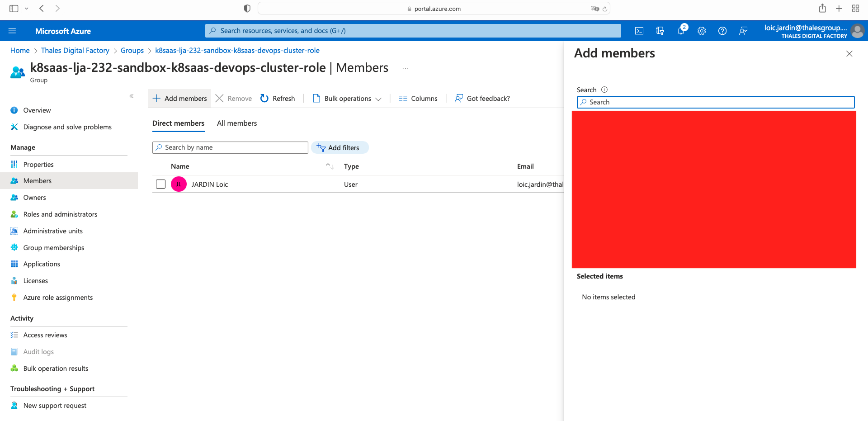Focus the Add members Search box
This screenshot has width=868, height=421.
(x=716, y=102)
